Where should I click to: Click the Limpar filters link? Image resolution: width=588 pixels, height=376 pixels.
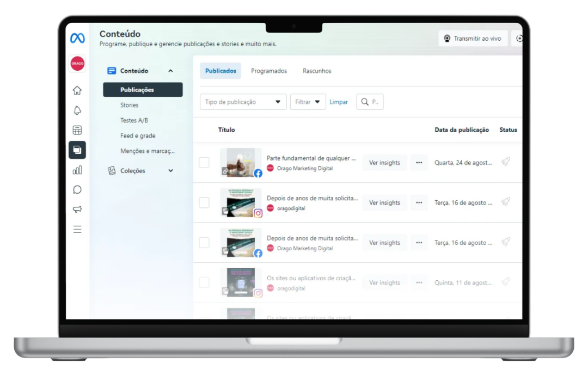(x=339, y=102)
